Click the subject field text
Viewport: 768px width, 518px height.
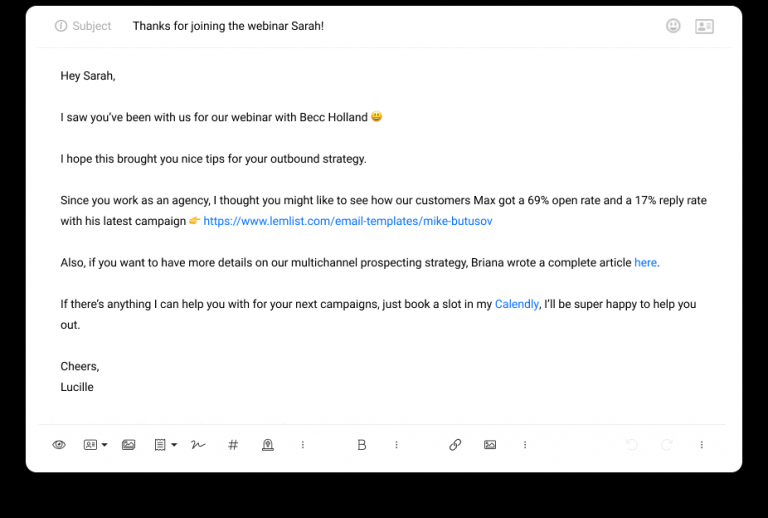[228, 26]
